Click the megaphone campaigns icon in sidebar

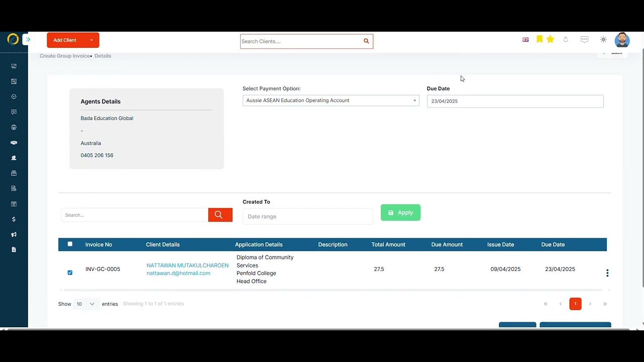(x=14, y=234)
